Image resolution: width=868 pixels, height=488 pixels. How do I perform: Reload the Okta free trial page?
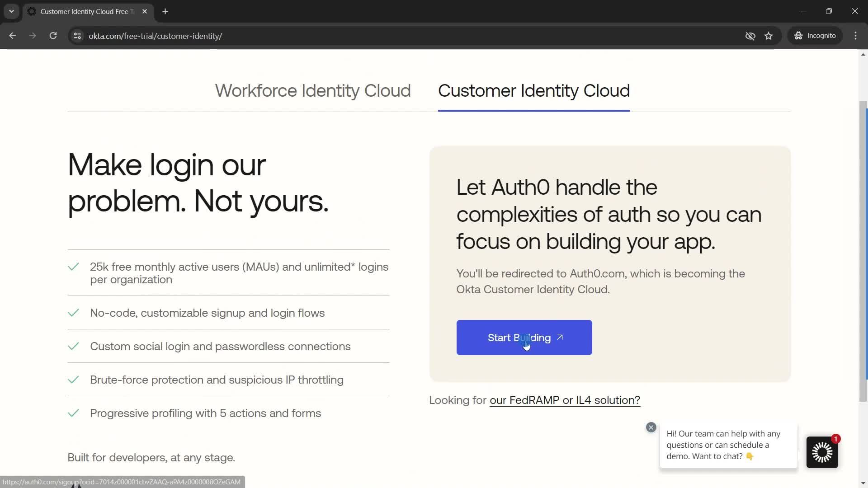coord(53,36)
